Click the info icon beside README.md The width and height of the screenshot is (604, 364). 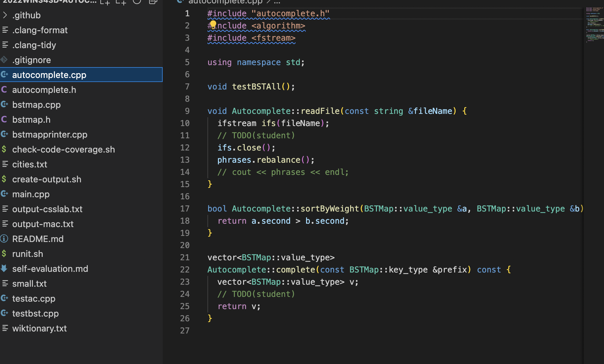coord(4,239)
